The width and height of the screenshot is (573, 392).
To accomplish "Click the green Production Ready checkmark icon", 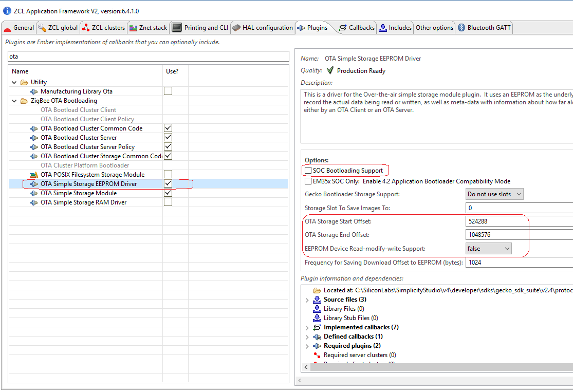I will (330, 70).
